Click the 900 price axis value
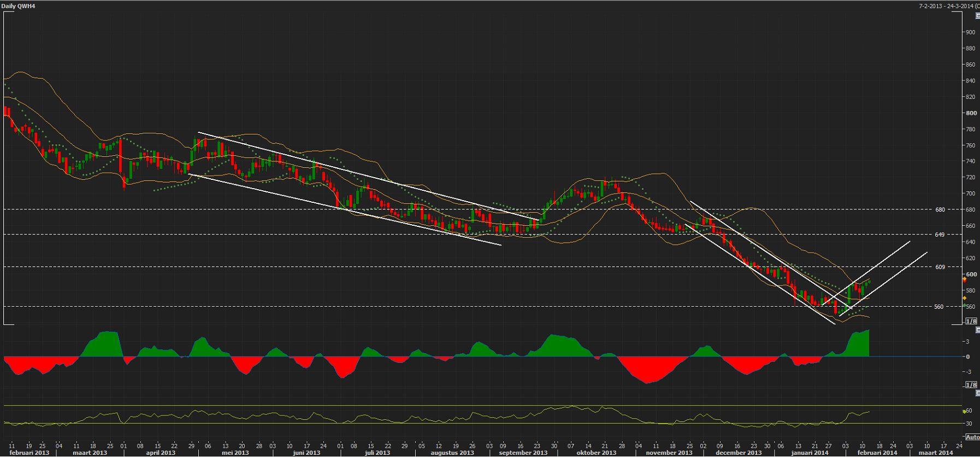This screenshot has height=457, width=980. (x=970, y=32)
